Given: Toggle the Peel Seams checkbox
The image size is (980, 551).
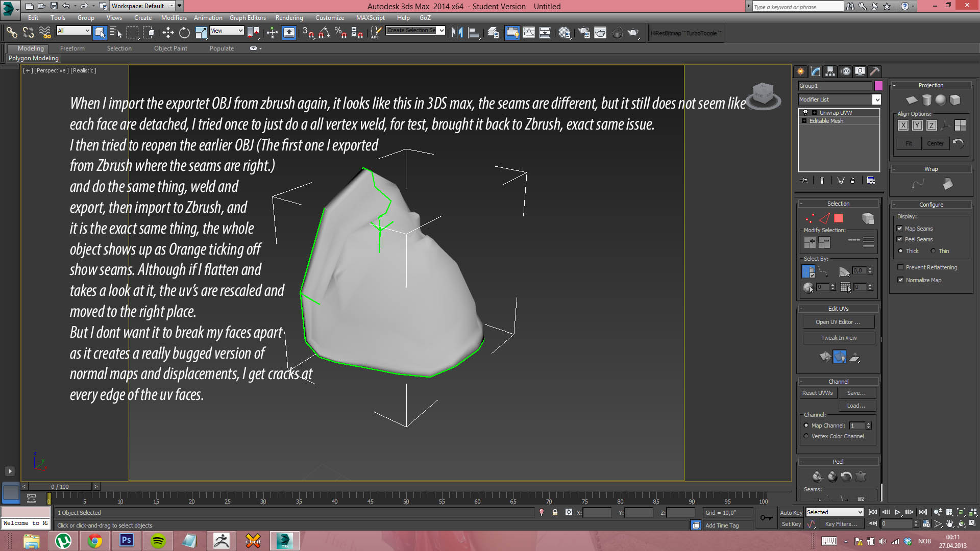Looking at the screenshot, I should (x=900, y=239).
